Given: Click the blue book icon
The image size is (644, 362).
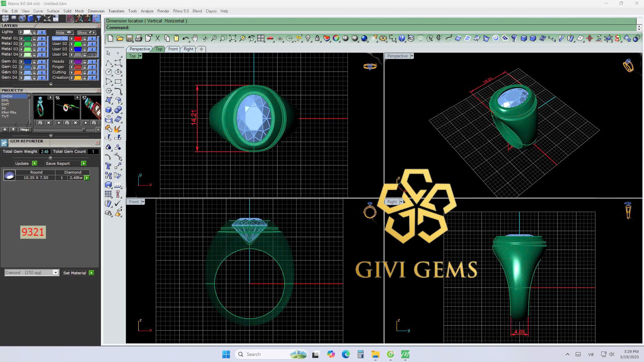Looking at the screenshot, I should (31, 18).
